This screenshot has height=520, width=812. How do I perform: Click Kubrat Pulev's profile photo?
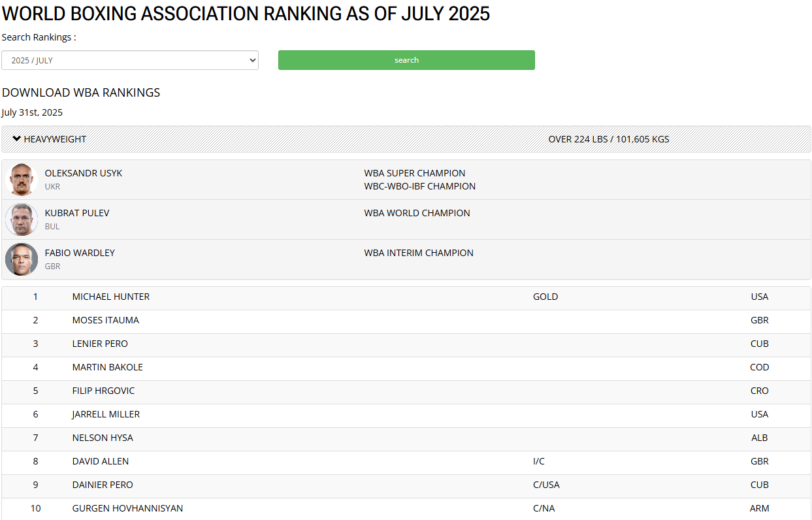click(22, 219)
